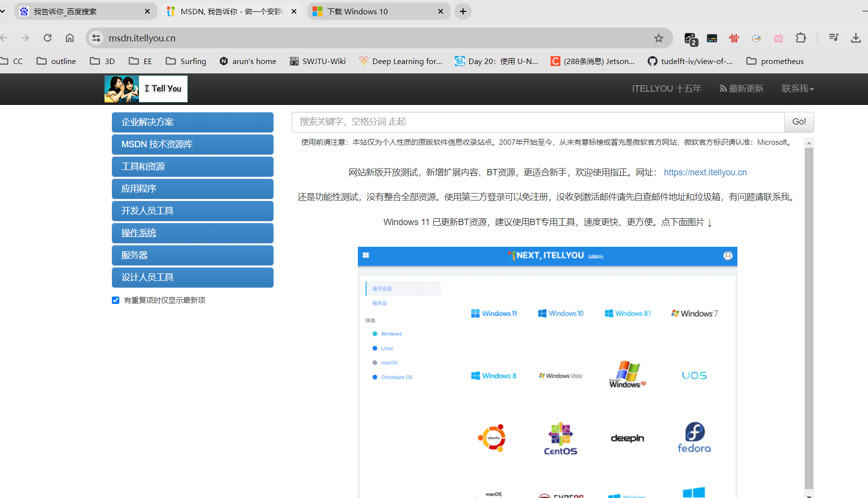Open the https://next.itellyou.cn link
Viewport: 868px width, 498px height.
[x=705, y=172]
